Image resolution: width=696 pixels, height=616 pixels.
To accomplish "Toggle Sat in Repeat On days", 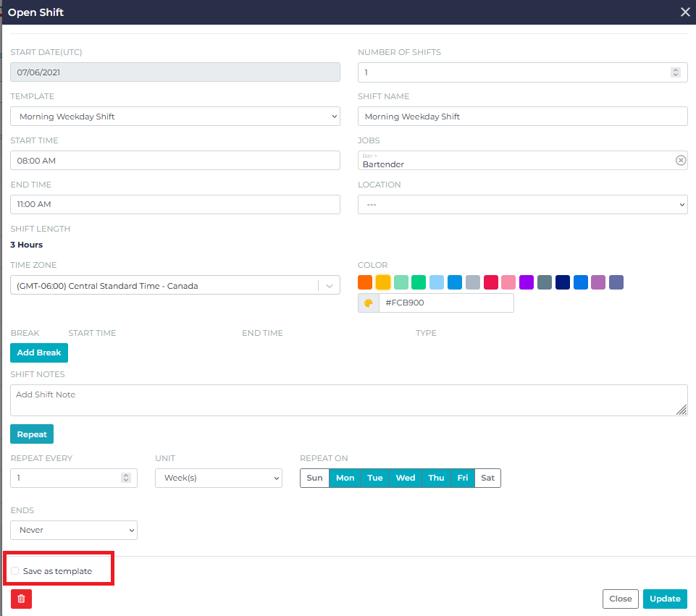I will click(x=487, y=478).
